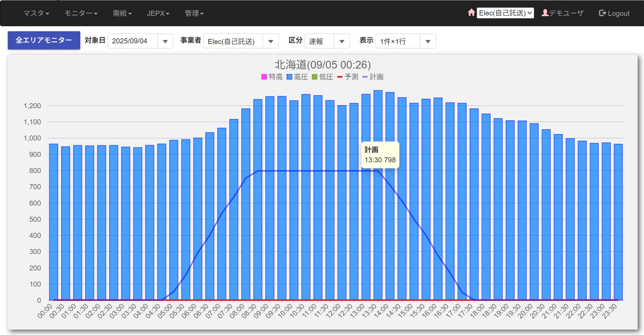Image resolution: width=644 pixels, height=335 pixels.
Task: Open the 需給 menu
Action: pyautogui.click(x=122, y=13)
